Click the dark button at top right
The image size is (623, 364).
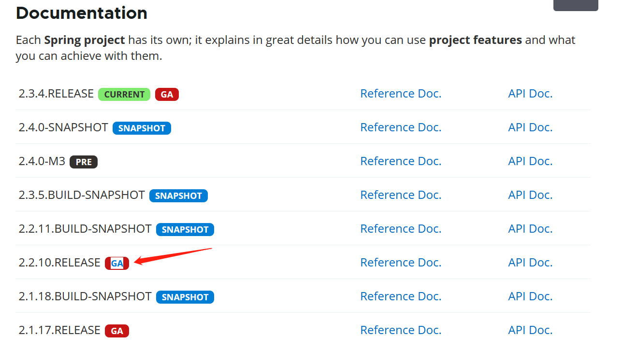coord(575,5)
